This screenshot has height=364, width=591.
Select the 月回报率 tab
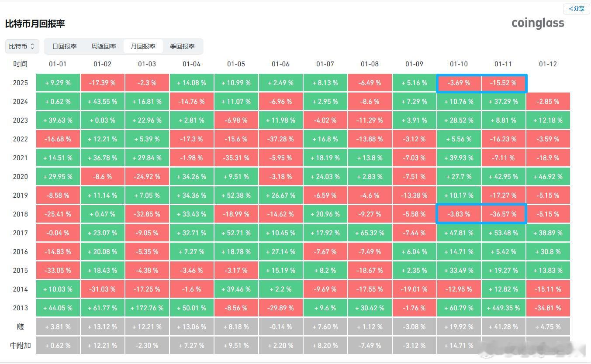tap(143, 46)
